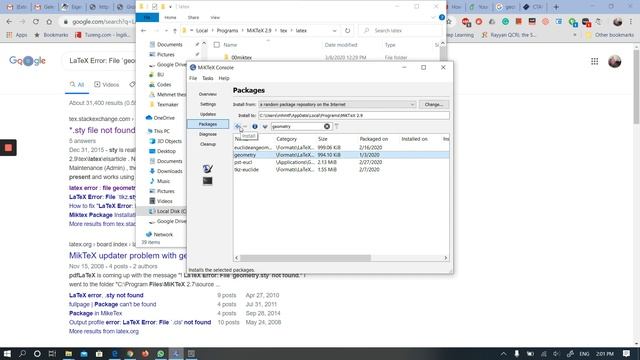This screenshot has width=640, height=360.
Task: Open Windows search from the taskbar
Action: tap(22, 353)
